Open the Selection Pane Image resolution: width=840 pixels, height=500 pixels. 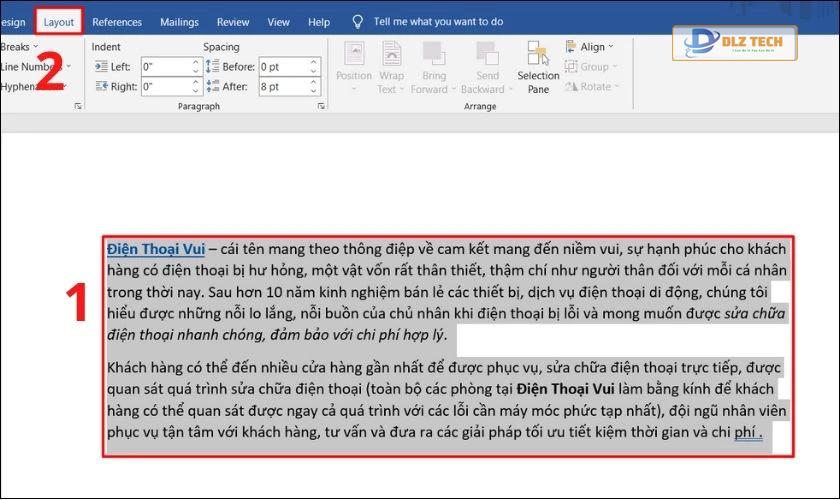point(538,68)
